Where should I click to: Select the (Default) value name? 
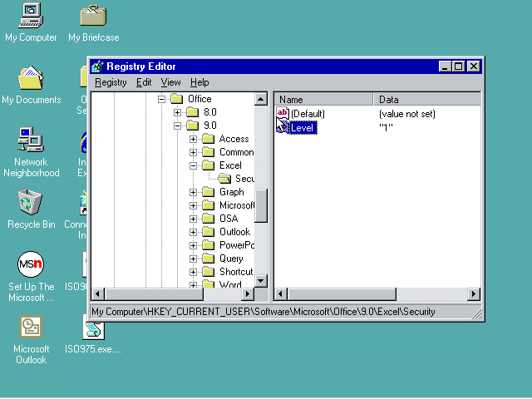tap(308, 114)
